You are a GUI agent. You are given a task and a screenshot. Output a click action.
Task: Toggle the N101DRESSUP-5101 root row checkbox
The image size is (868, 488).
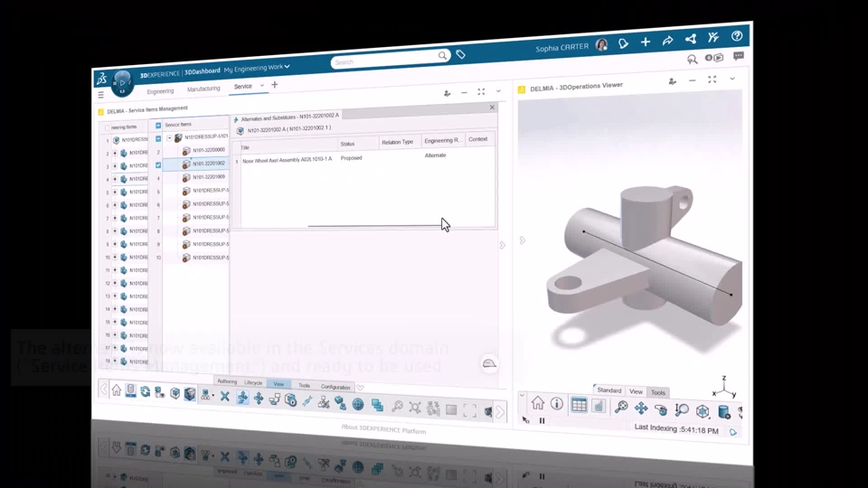point(158,138)
